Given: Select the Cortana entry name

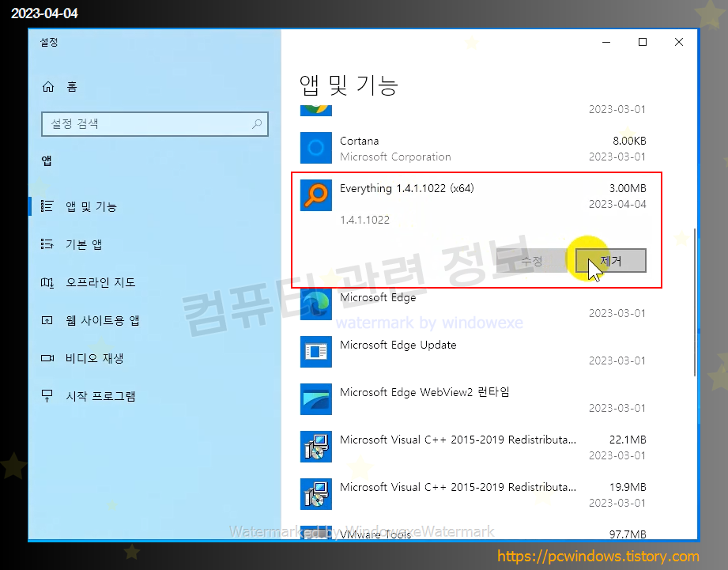Looking at the screenshot, I should coord(360,141).
